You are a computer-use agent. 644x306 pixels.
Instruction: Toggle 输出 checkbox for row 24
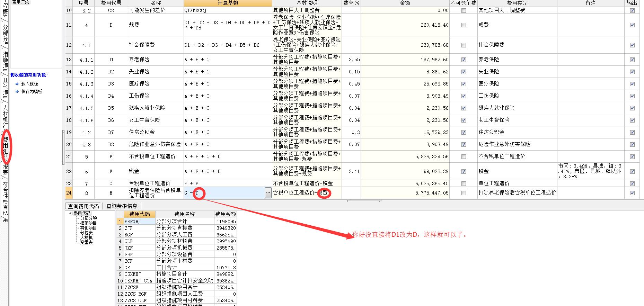click(632, 193)
